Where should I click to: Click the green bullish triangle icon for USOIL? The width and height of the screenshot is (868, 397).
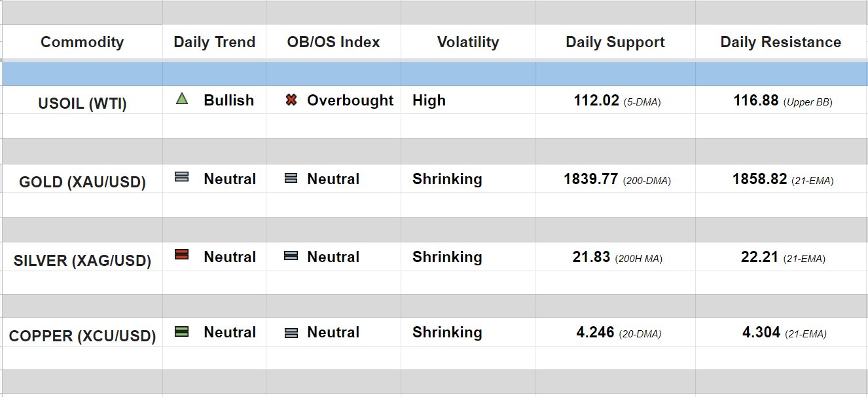tap(182, 99)
